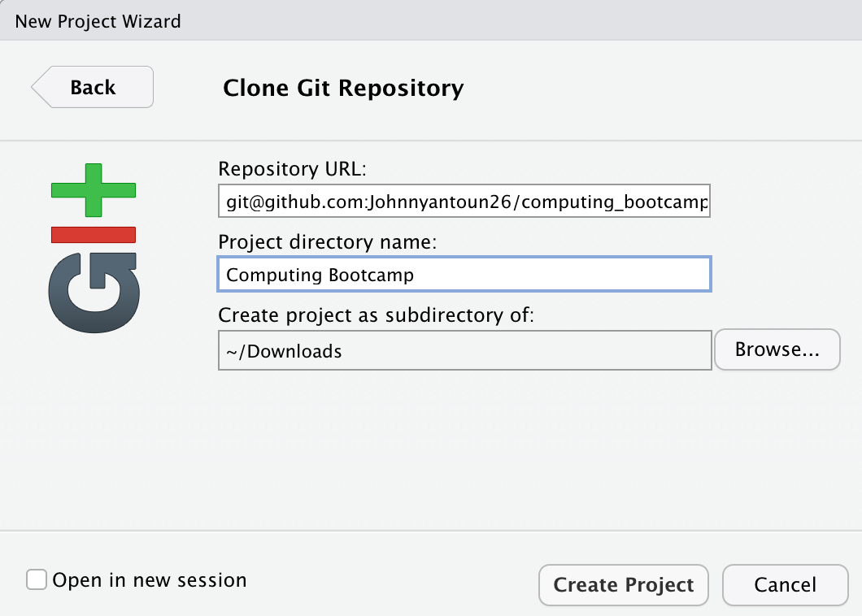
Task: Click the 'Project directory name:' label
Action: point(328,242)
